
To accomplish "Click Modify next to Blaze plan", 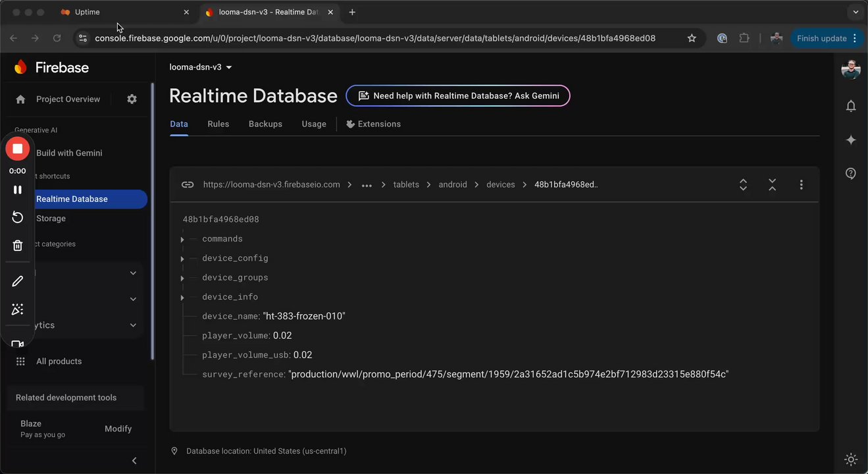I will pyautogui.click(x=118, y=429).
